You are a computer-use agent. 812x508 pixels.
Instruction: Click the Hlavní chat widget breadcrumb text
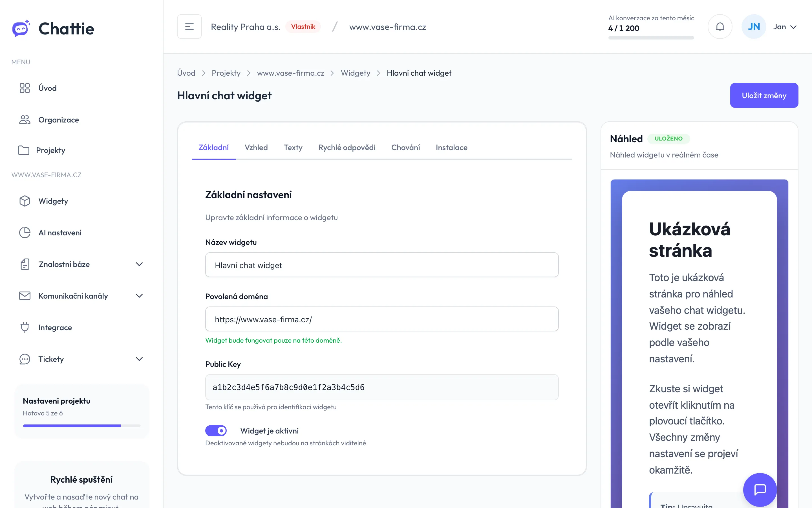[x=419, y=73]
